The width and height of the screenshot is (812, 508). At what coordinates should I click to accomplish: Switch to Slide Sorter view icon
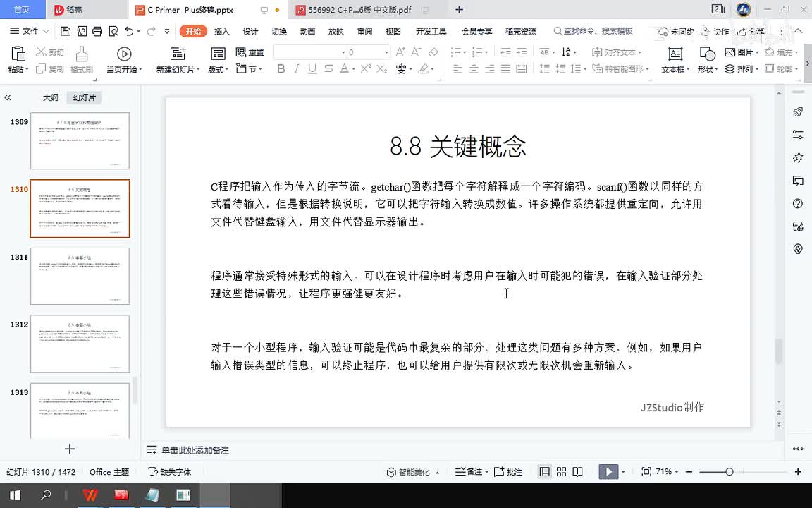pyautogui.click(x=561, y=472)
